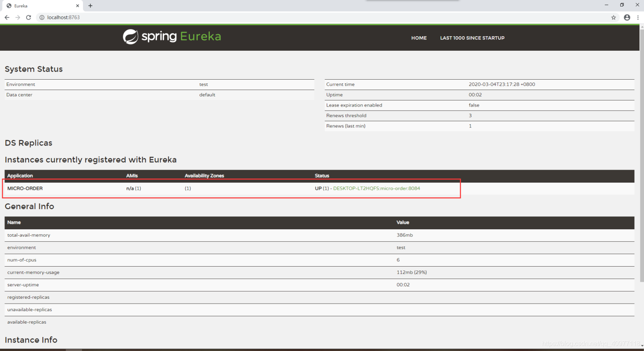Select the Eureka browser tab
The image size is (644, 351).
point(42,6)
